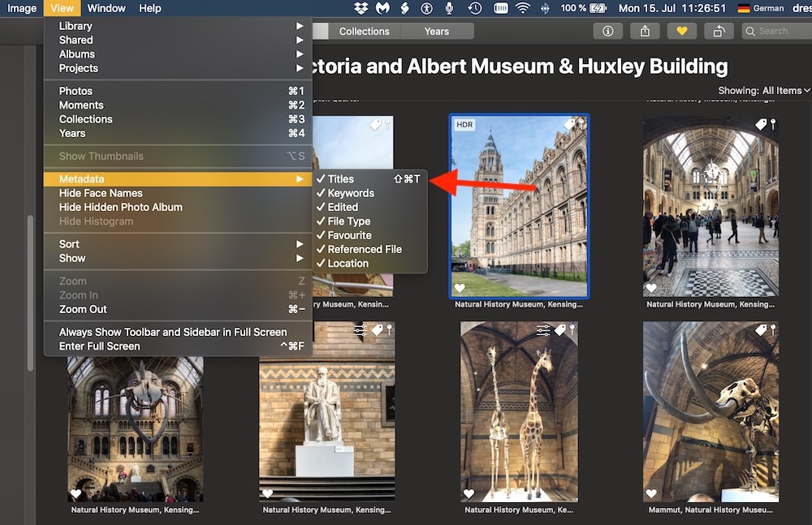This screenshot has width=812, height=525.
Task: Click the HDR badge on selected photo
Action: pos(464,124)
